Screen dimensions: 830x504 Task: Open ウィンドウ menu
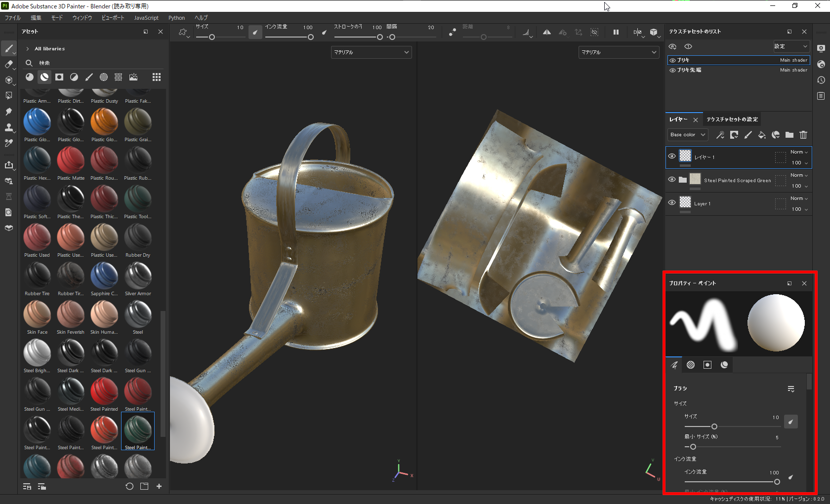(82, 18)
